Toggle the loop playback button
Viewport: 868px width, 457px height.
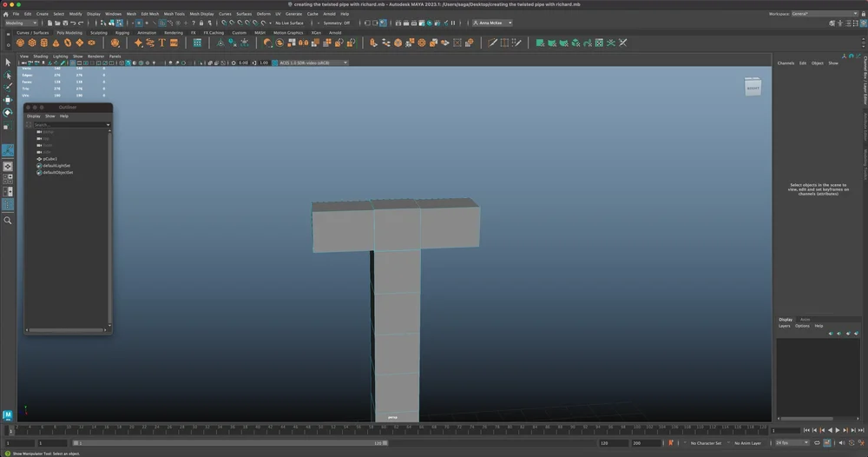point(817,442)
